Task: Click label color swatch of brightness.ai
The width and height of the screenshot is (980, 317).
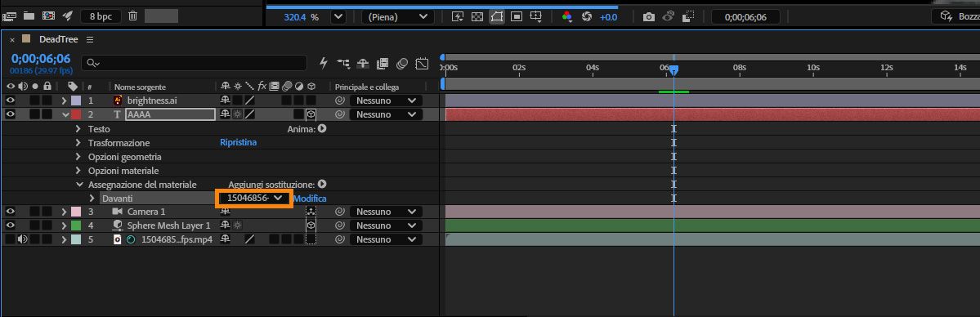Action: pyautogui.click(x=76, y=100)
